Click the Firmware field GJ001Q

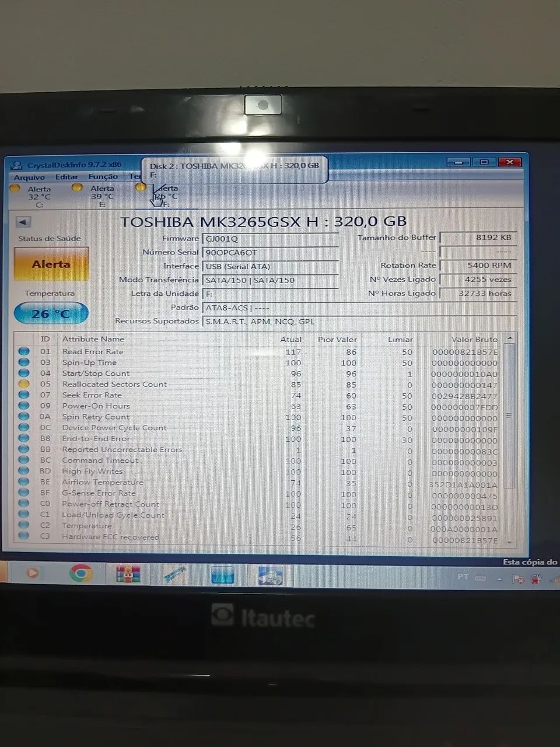(x=270, y=239)
